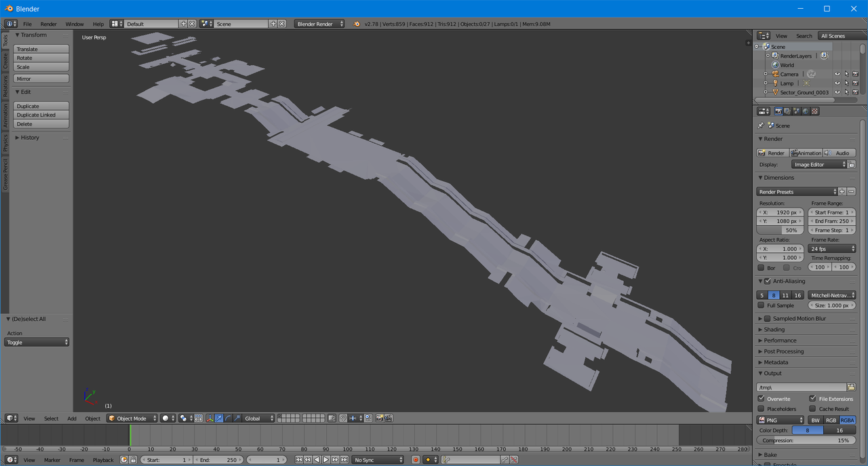
Task: Expand the History panel in tool shelf
Action: click(x=30, y=138)
